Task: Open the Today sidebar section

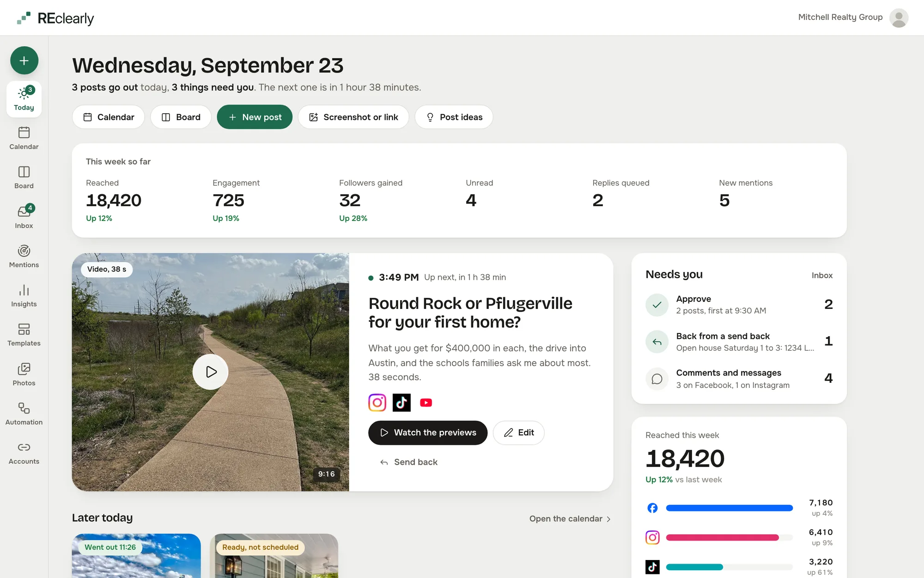Action: click(x=24, y=99)
